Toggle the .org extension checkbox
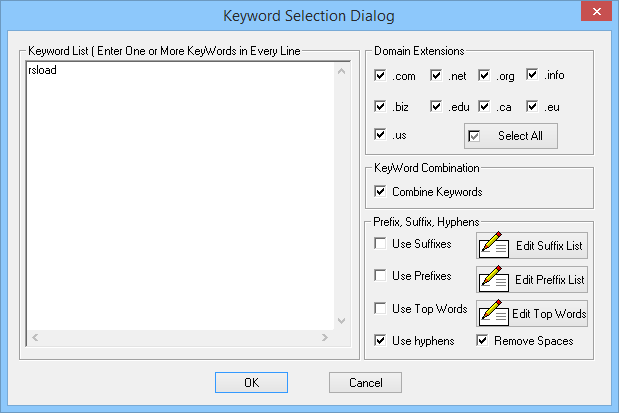The width and height of the screenshot is (619, 413). [x=485, y=75]
